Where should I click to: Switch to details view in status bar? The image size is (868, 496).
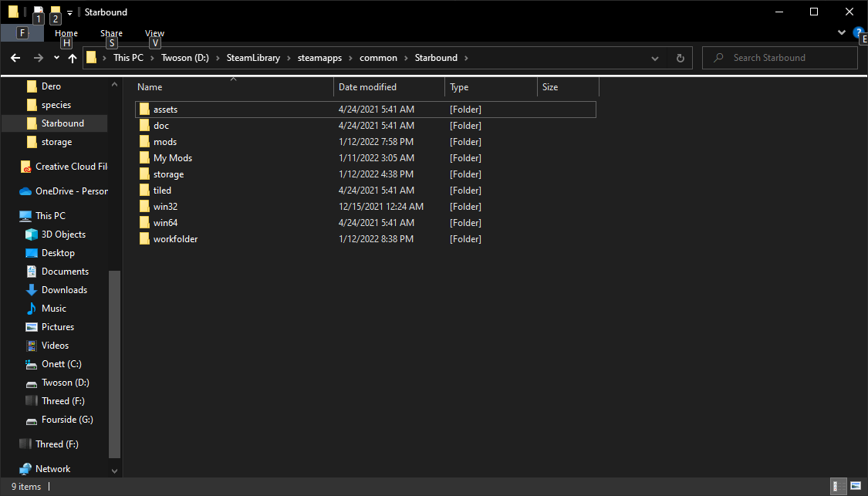point(837,487)
